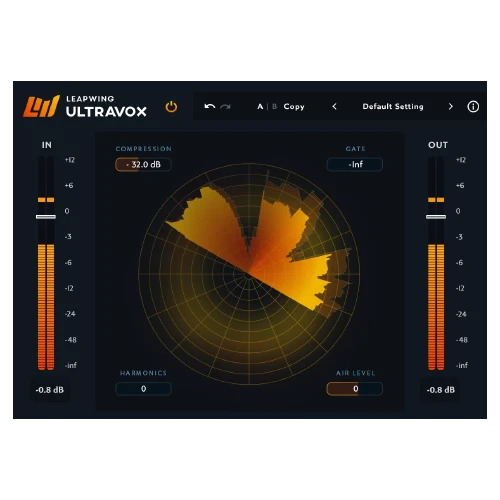Go to previous preset with left chevron
Viewport: 500px width, 500px height.
[335, 106]
